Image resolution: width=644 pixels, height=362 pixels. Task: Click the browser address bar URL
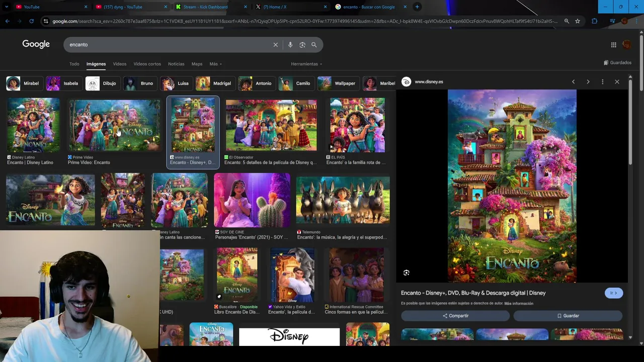[304, 21]
